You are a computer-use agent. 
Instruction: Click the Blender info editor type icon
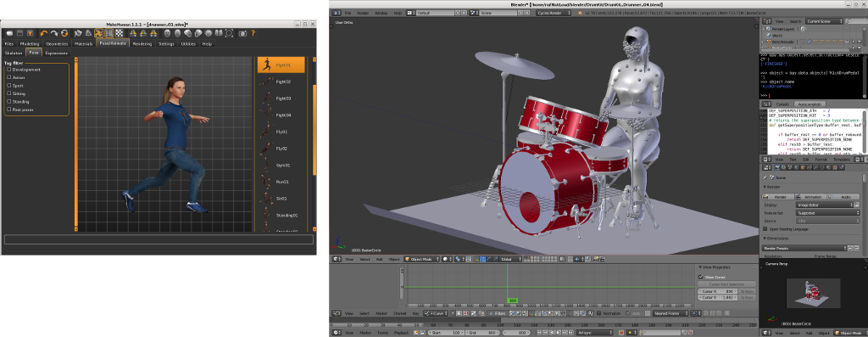(x=336, y=12)
